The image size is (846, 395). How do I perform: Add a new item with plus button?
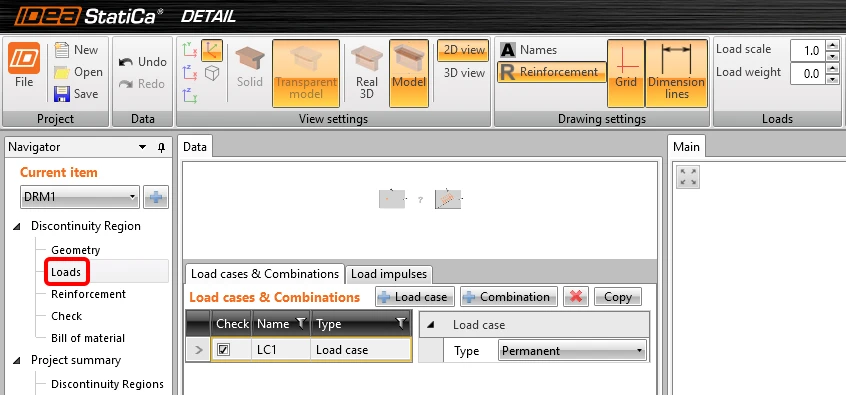156,197
